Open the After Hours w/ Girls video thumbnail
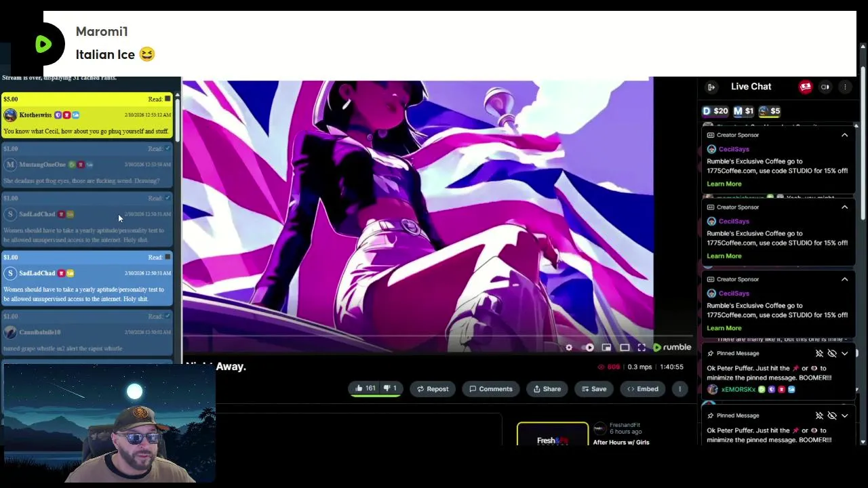The image size is (868, 488). click(x=553, y=434)
